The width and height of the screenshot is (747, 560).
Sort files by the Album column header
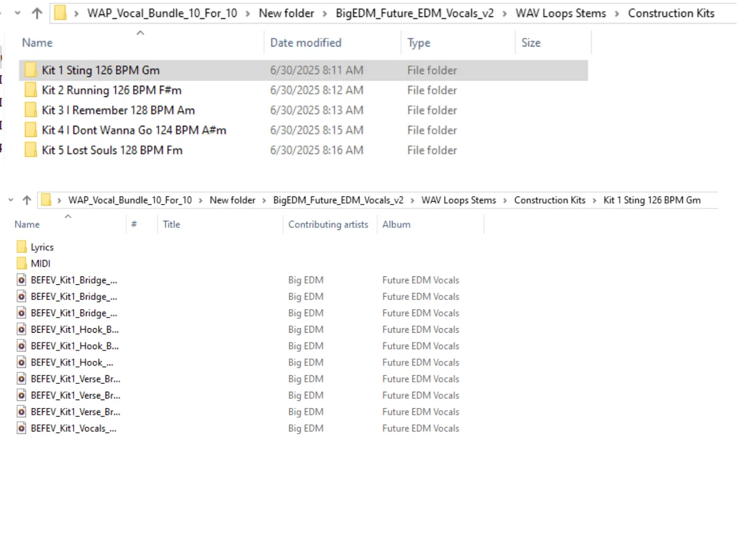[x=396, y=224]
